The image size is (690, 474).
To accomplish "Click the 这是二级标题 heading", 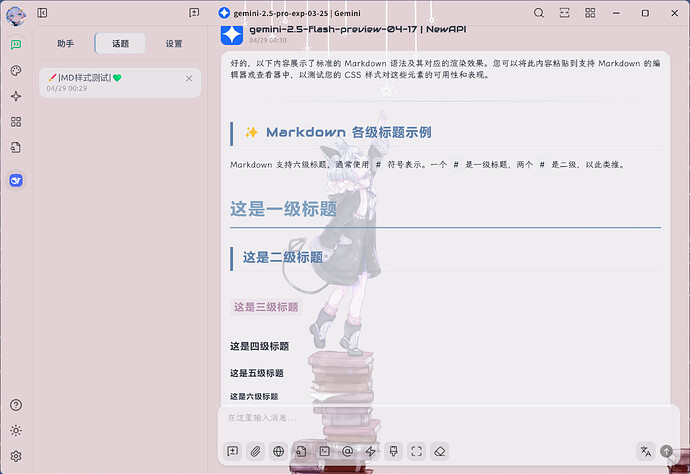I will 283,257.
